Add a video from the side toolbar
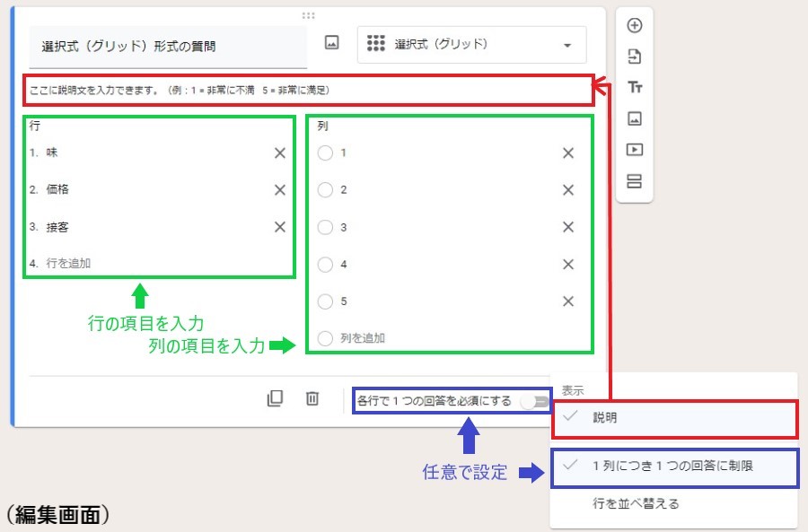Viewport: 808px width, 532px height. pyautogui.click(x=634, y=150)
